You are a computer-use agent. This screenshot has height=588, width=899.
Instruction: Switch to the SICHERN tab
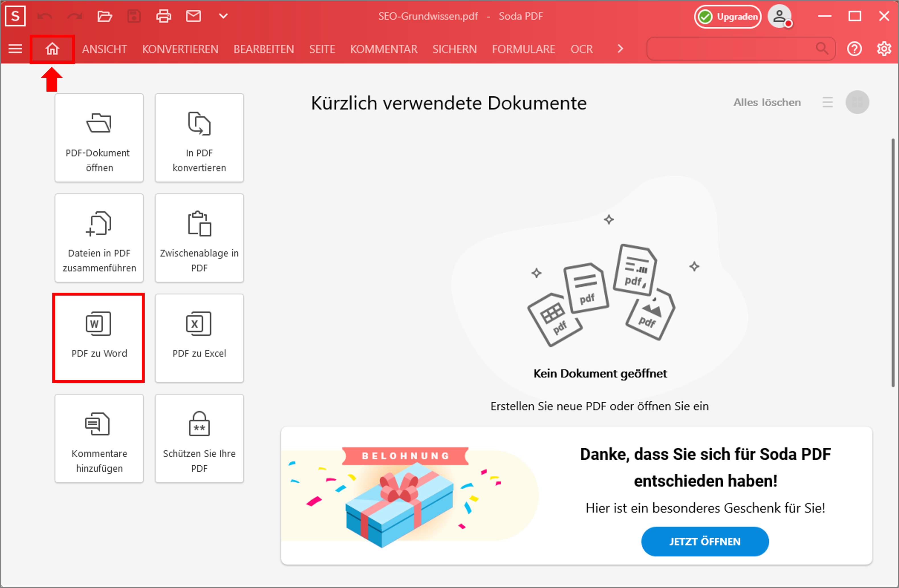pos(454,49)
